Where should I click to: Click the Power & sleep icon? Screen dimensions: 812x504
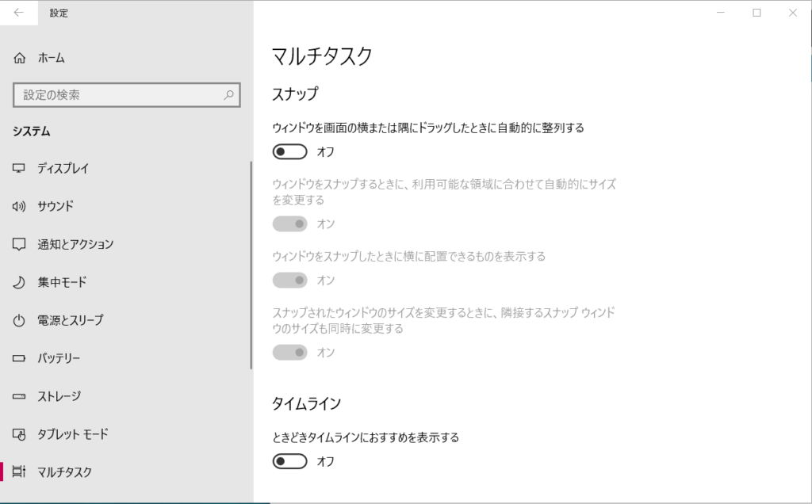[19, 320]
